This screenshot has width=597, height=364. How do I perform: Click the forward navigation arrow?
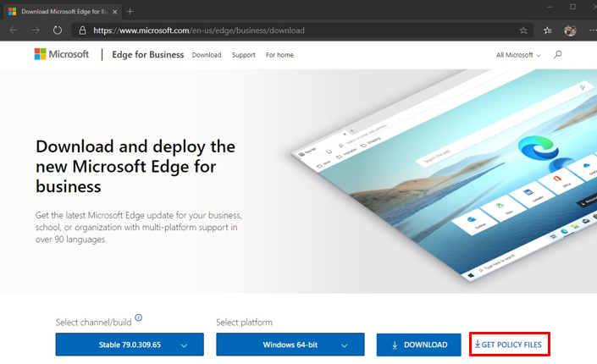[36, 30]
